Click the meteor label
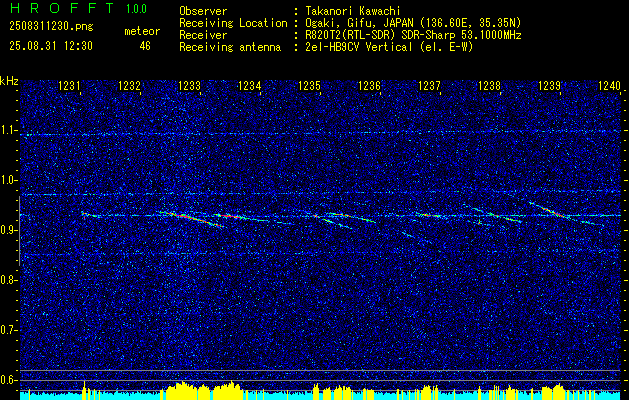Viewport: 629px width, 400px height. click(142, 32)
